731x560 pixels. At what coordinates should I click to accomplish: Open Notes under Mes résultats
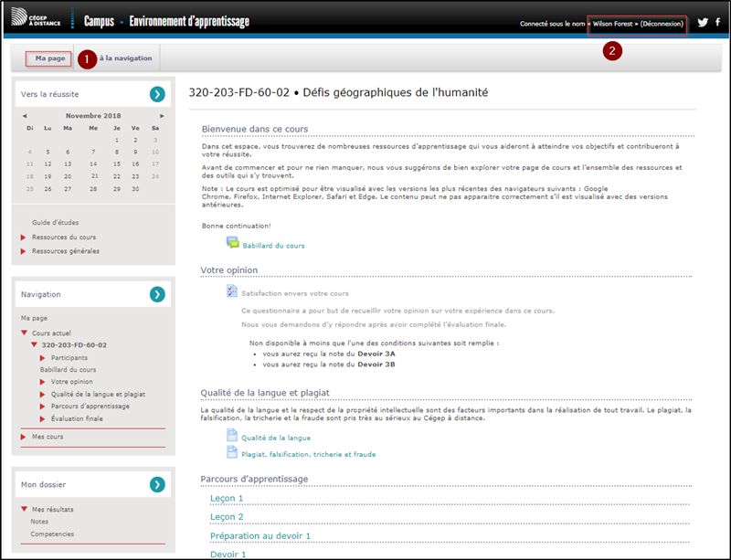point(39,522)
